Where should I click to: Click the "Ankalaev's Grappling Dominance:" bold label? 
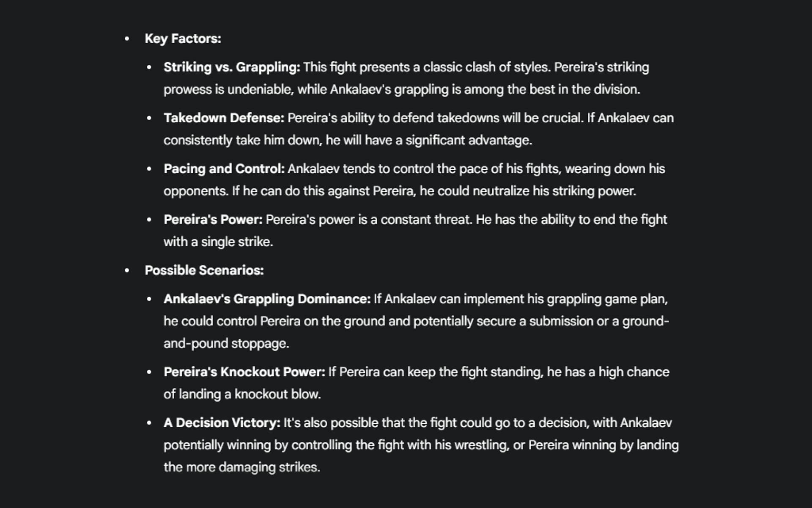[267, 299]
